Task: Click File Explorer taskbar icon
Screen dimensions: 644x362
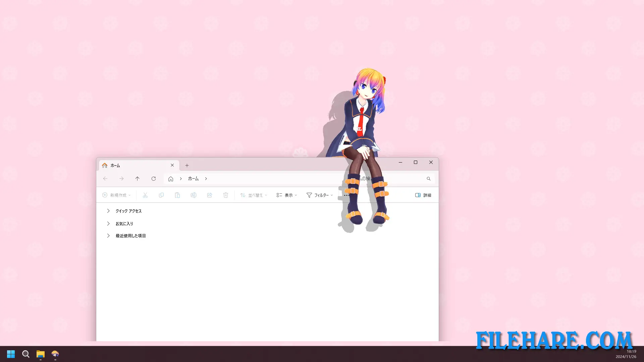Action: [41, 354]
